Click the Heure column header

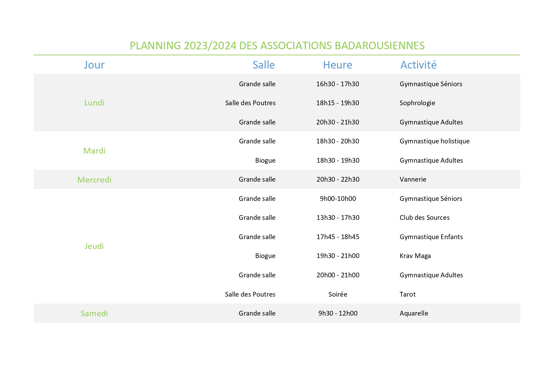coord(337,65)
